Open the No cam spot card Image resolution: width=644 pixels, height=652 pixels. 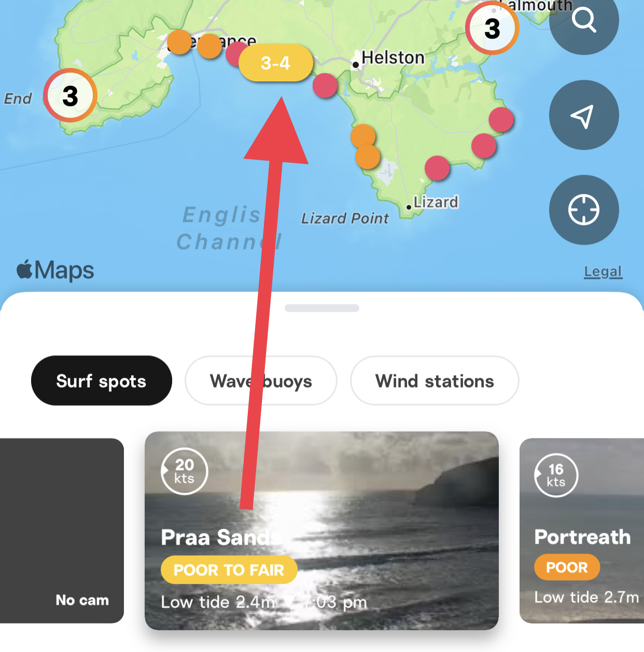(62, 531)
